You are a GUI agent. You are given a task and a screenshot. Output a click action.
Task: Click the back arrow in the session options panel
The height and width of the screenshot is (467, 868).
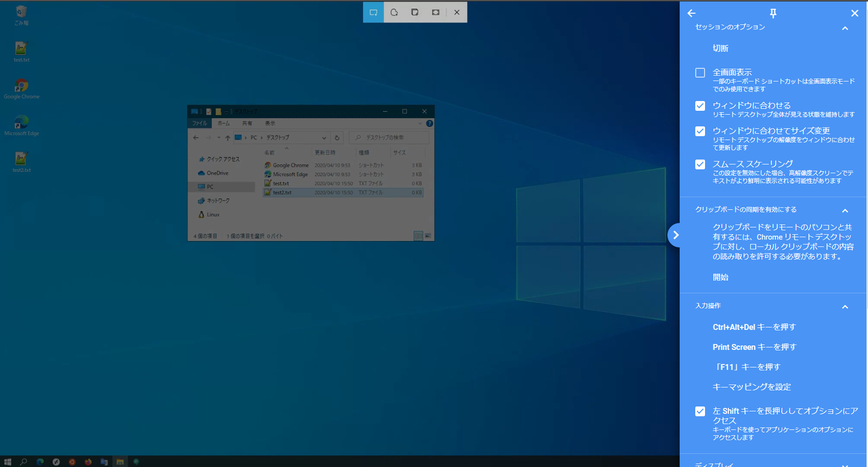click(x=691, y=13)
